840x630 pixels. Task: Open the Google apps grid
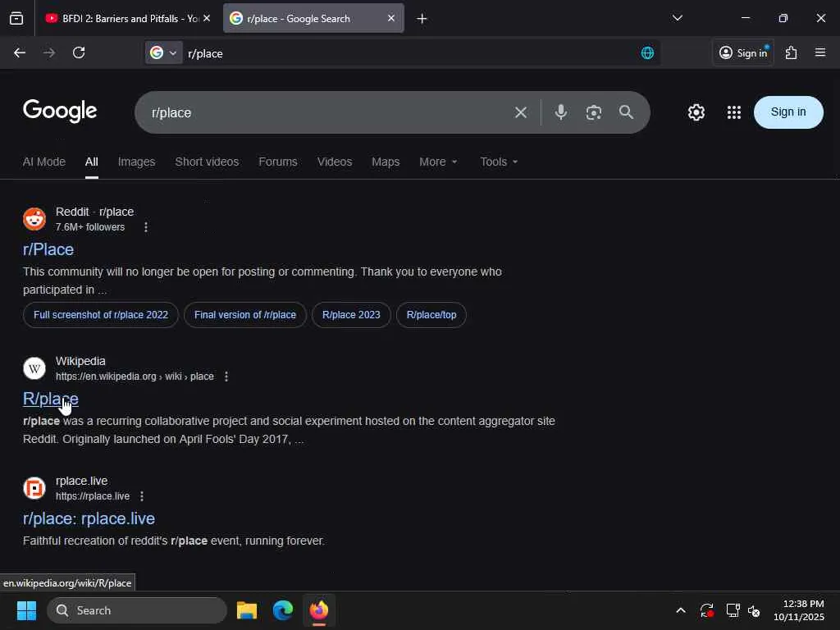tap(734, 112)
